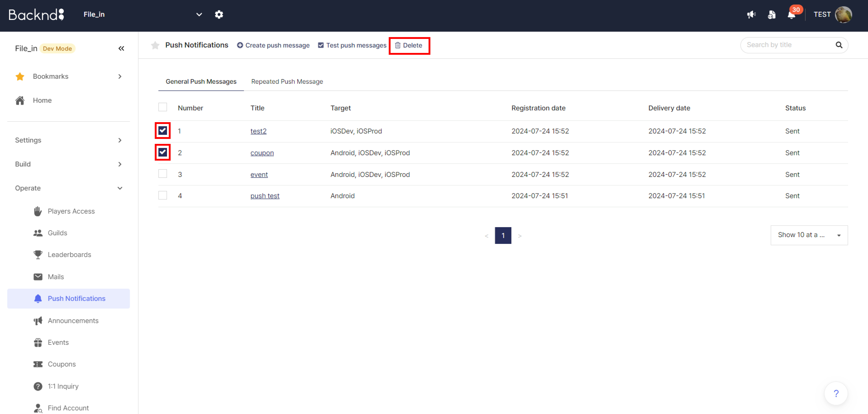The height and width of the screenshot is (414, 868).
Task: Click the megaphone announcements icon in header
Action: [x=751, y=14]
